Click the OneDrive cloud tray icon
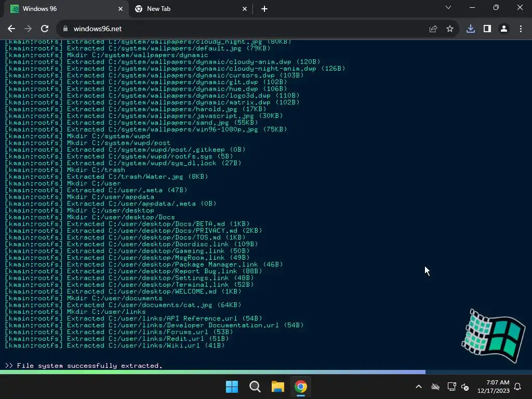Viewport: 532px width, 399px height. pos(435,387)
